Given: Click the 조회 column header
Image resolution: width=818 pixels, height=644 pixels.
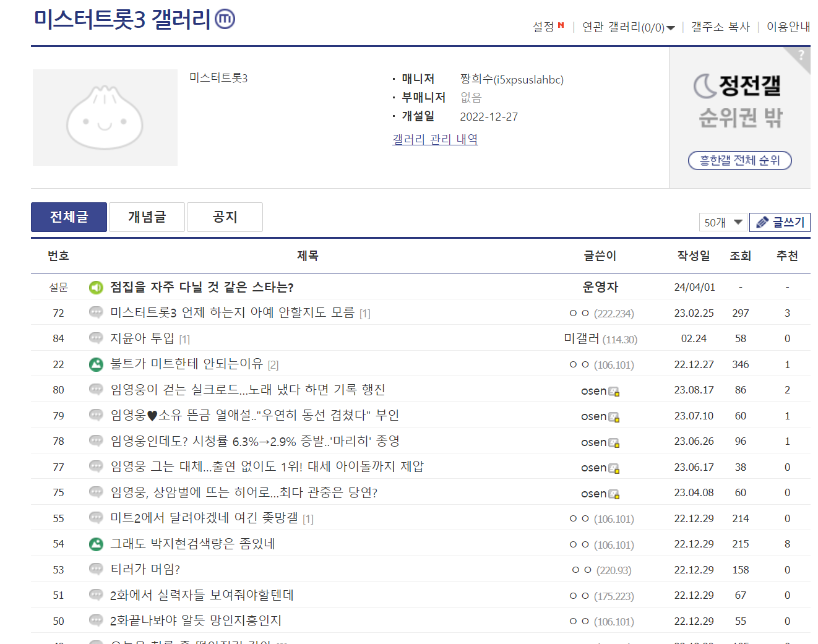Looking at the screenshot, I should coord(740,255).
